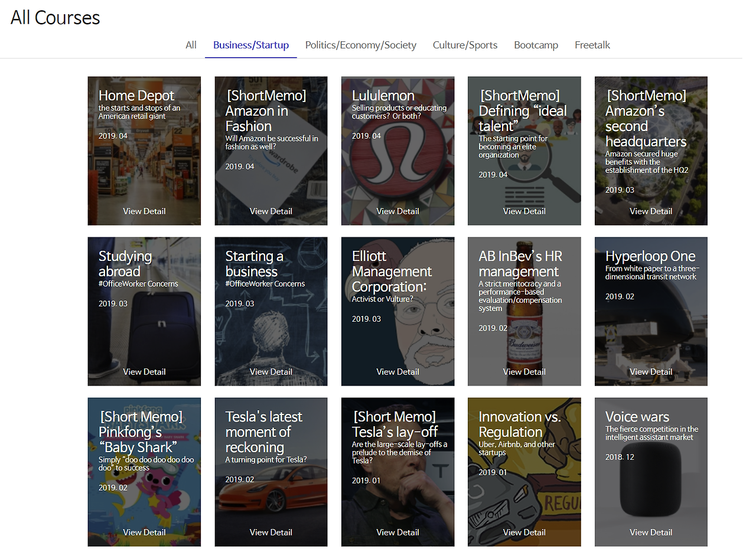The width and height of the screenshot is (756, 549).
Task: Click the Pinkfong's "Baby Shark" title
Action: click(142, 432)
